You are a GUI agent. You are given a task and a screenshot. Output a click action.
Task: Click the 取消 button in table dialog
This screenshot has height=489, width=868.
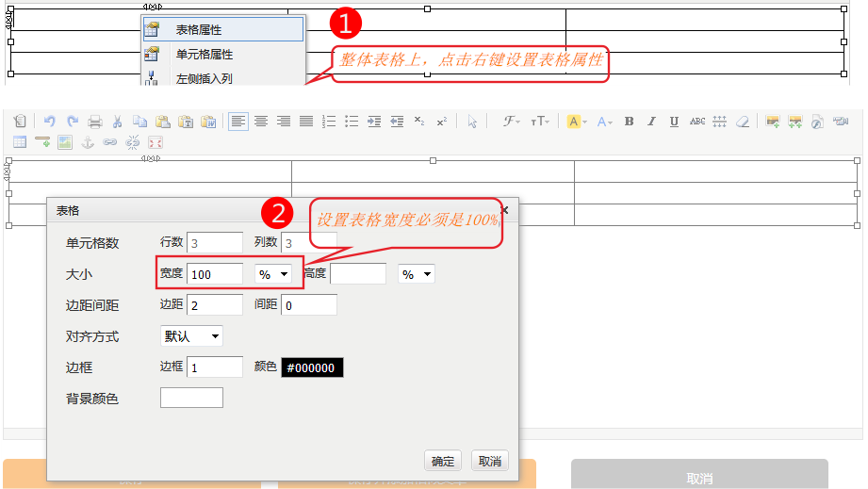[x=490, y=461]
